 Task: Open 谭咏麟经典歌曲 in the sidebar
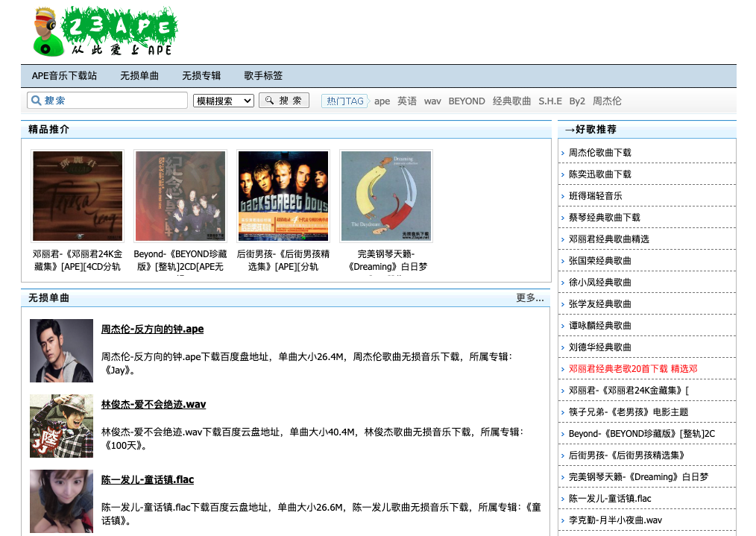(x=599, y=326)
